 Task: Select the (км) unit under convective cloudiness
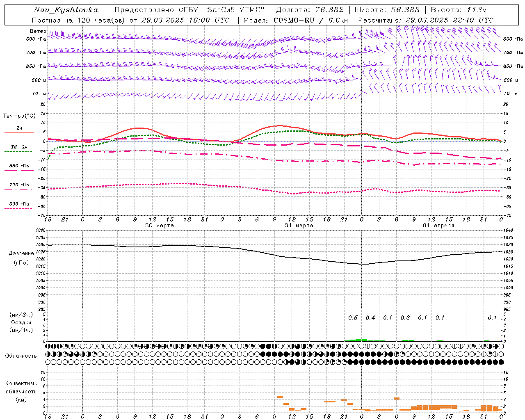click(x=21, y=399)
